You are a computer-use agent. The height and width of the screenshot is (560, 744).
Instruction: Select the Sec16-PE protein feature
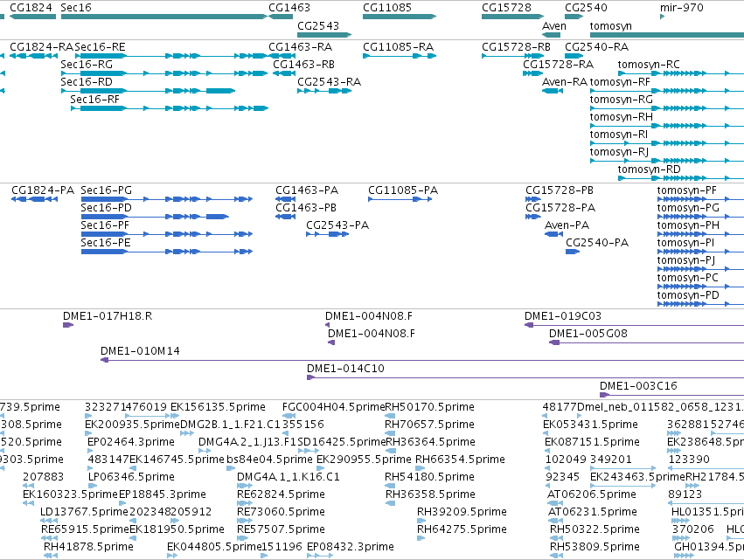point(167,252)
